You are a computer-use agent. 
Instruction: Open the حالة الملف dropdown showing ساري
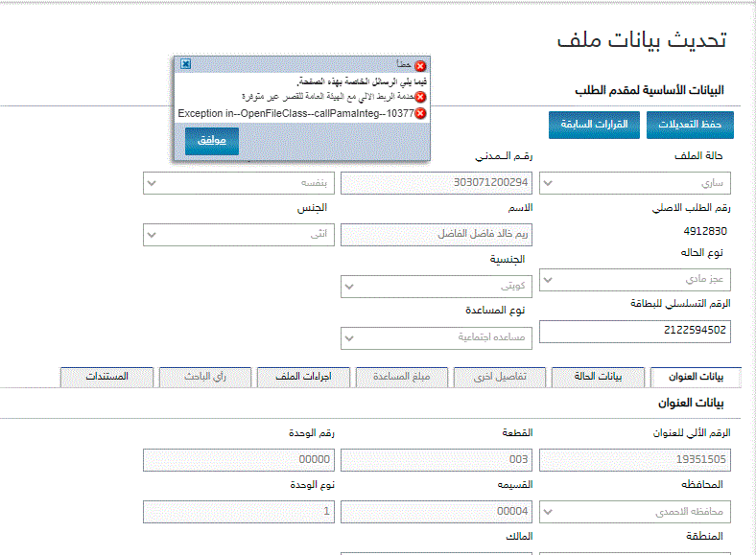coord(634,183)
